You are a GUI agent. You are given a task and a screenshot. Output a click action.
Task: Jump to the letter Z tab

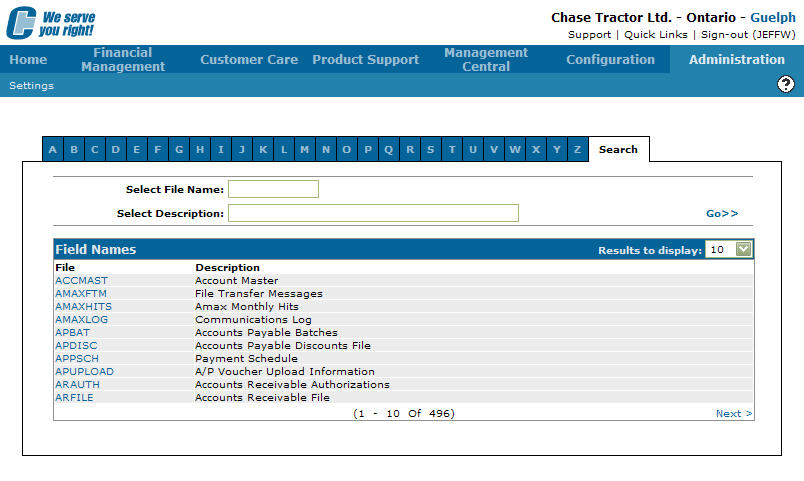577,150
